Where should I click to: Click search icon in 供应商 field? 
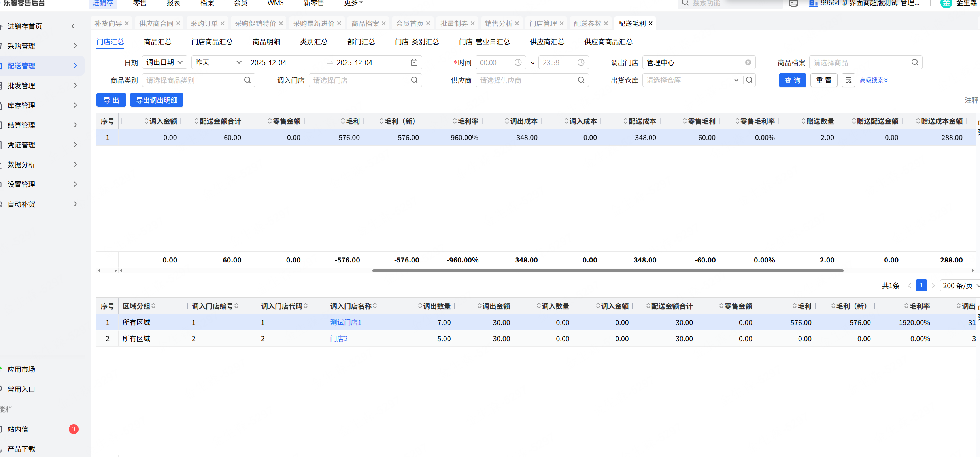point(581,80)
